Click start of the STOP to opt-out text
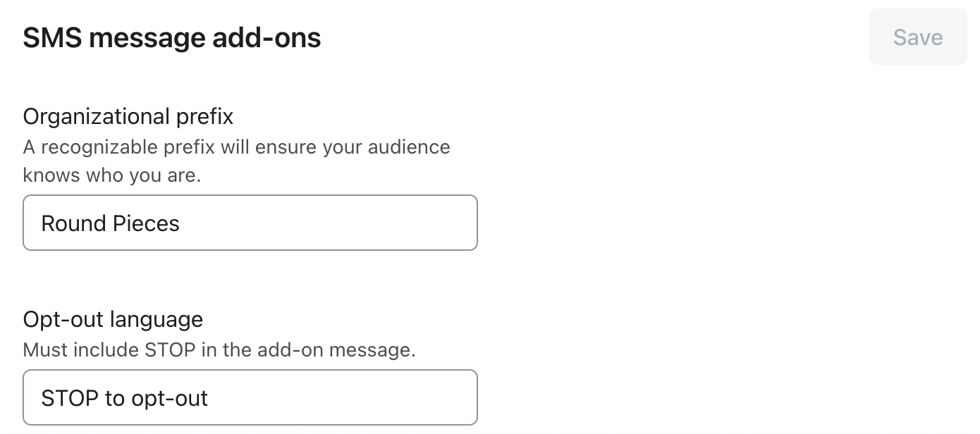 pos(42,397)
